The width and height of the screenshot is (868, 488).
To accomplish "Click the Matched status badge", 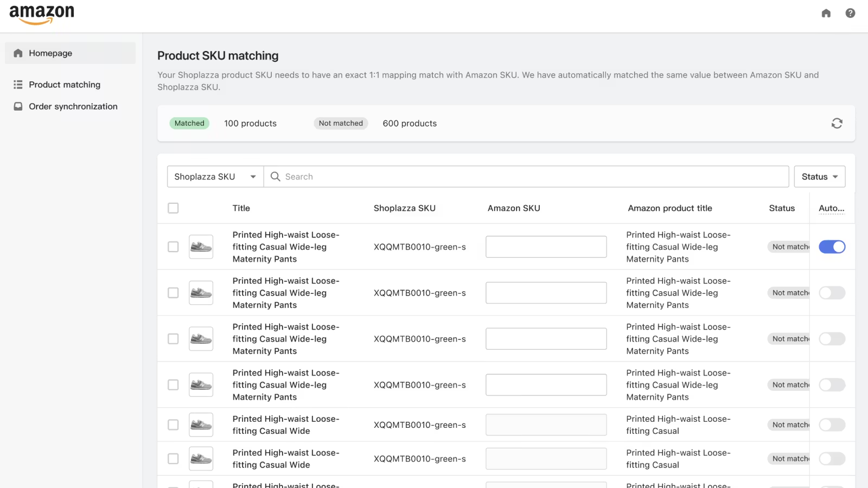I will [189, 123].
